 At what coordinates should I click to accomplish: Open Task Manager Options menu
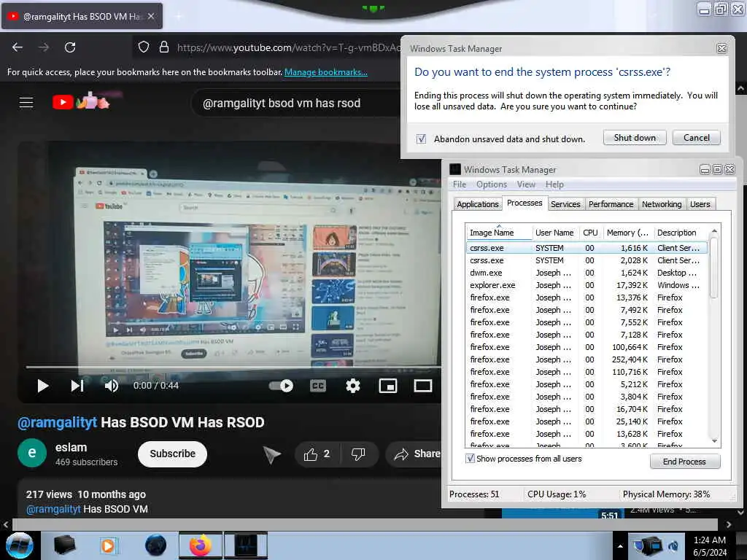point(491,184)
